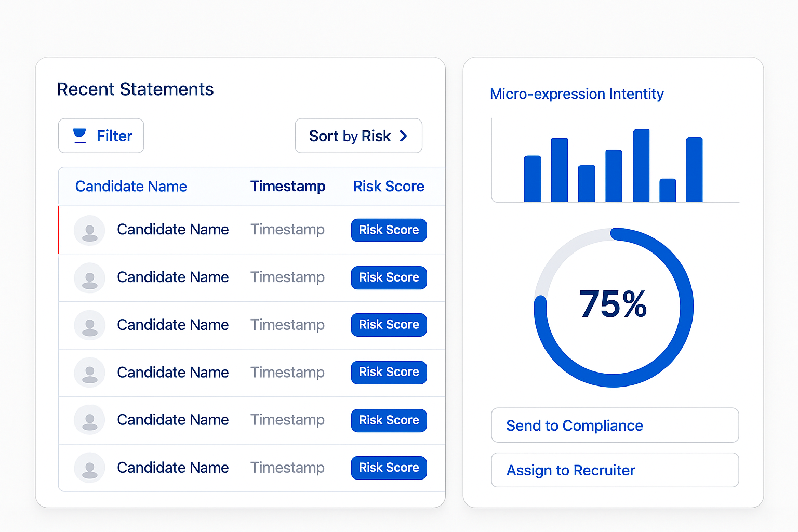
Task: Sort by the Timestamp column header
Action: [x=288, y=186]
